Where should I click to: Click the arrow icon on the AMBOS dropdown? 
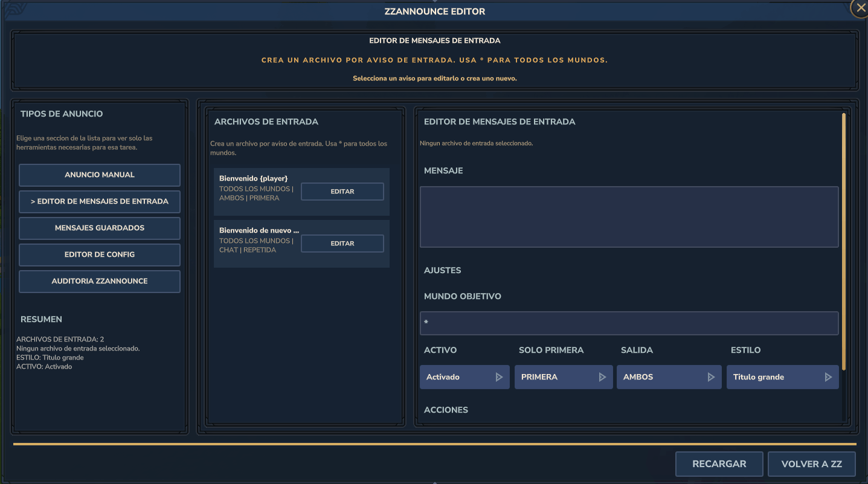click(x=711, y=377)
